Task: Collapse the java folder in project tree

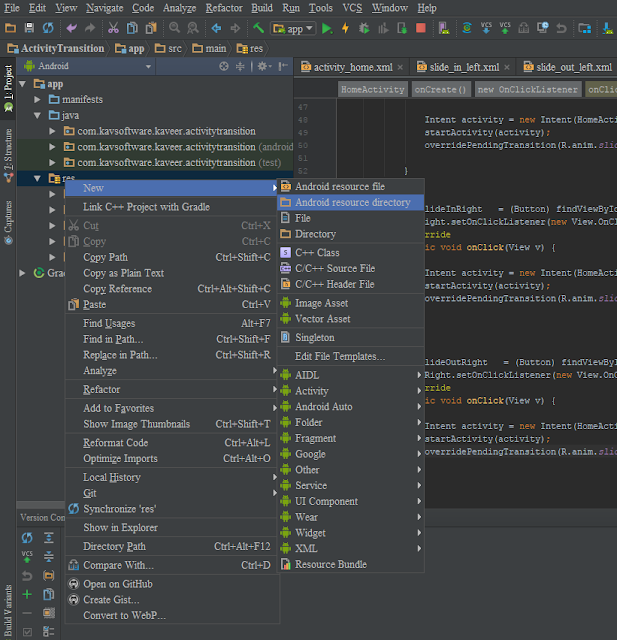Action: click(38, 116)
